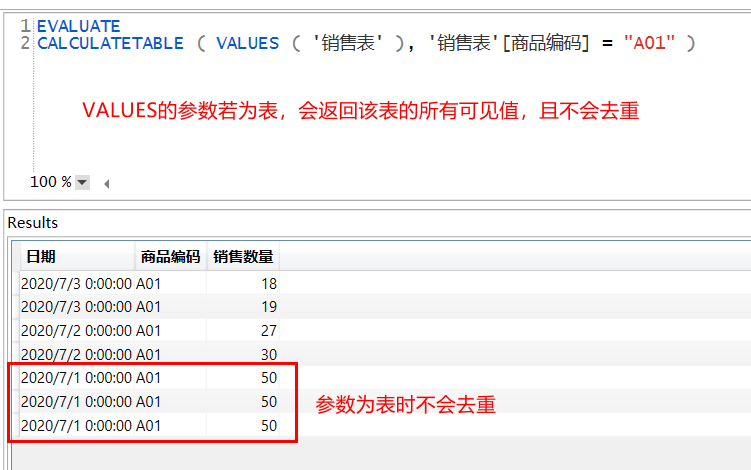Select the Results tab label
751x470 pixels.
pyautogui.click(x=33, y=223)
